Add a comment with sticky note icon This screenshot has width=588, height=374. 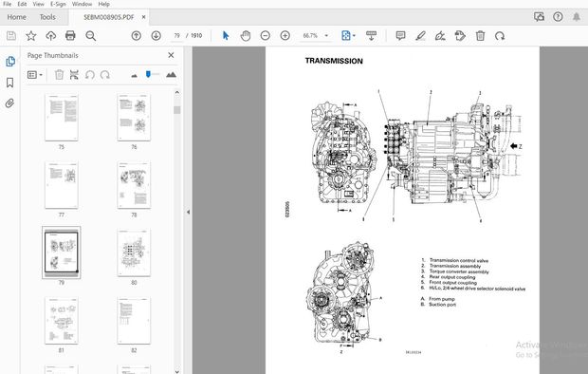[400, 36]
